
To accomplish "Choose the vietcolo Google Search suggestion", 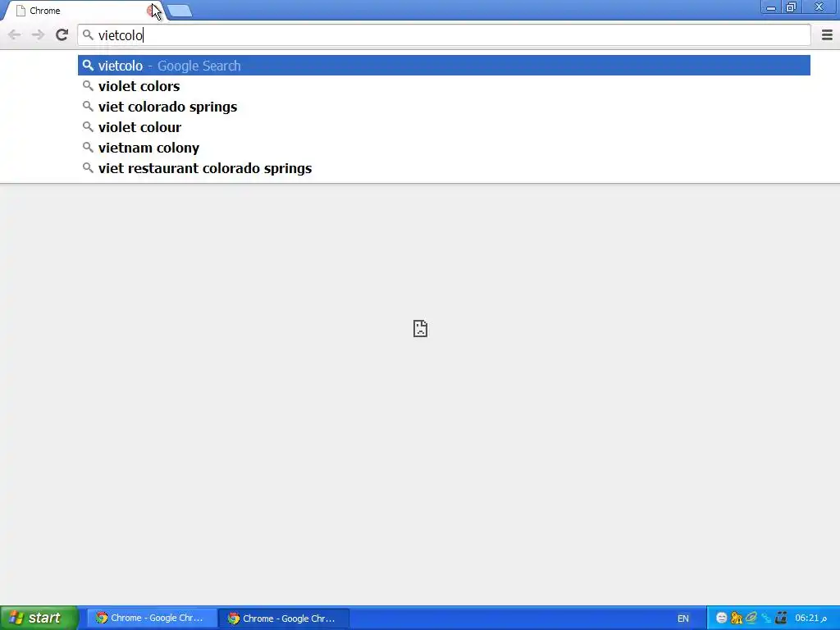I will click(x=444, y=66).
